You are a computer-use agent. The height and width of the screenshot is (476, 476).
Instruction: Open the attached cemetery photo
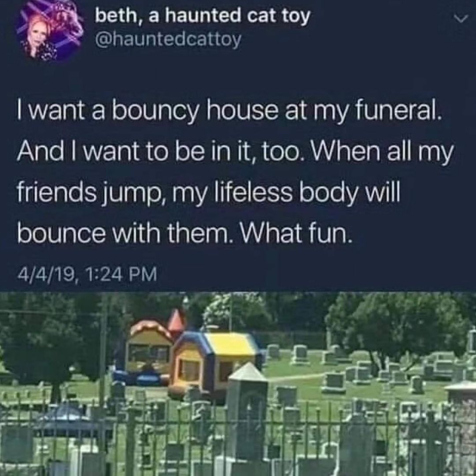coord(238,384)
